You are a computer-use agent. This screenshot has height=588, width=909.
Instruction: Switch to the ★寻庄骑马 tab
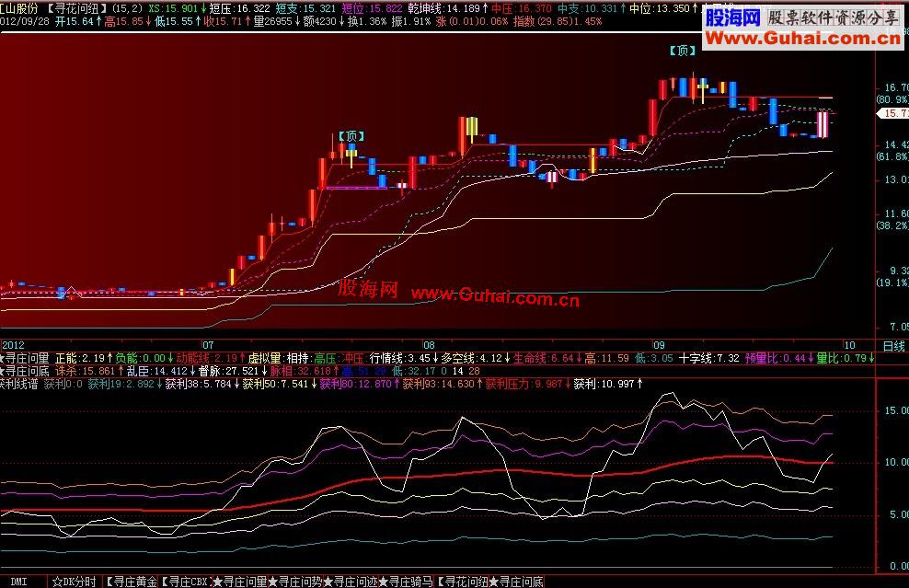pos(405,582)
